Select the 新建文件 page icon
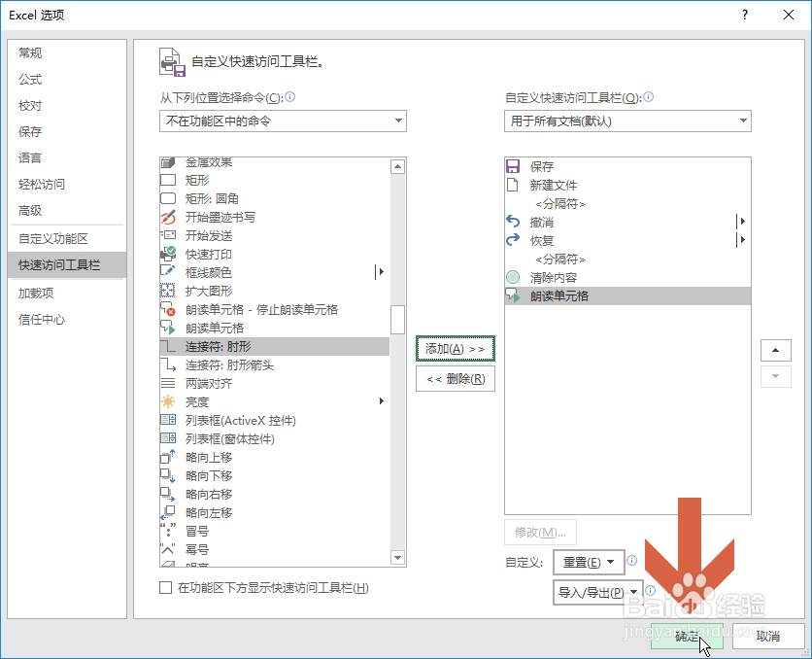The image size is (812, 659). click(513, 185)
